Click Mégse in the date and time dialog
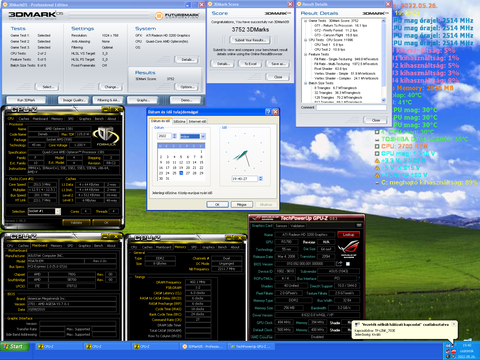The height and width of the screenshot is (360, 480). click(242, 204)
